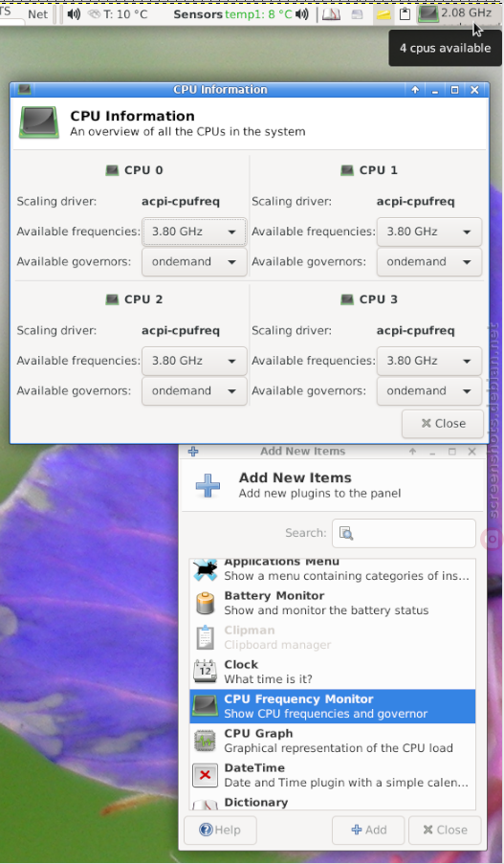This screenshot has height=864, width=504.
Task: Select the DateTime list entry
Action: [332, 775]
